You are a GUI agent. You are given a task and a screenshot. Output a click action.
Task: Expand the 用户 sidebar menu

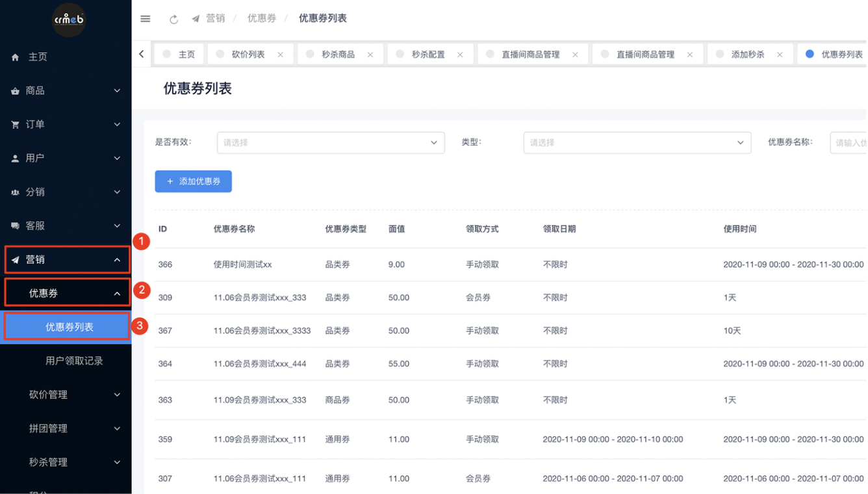point(66,159)
